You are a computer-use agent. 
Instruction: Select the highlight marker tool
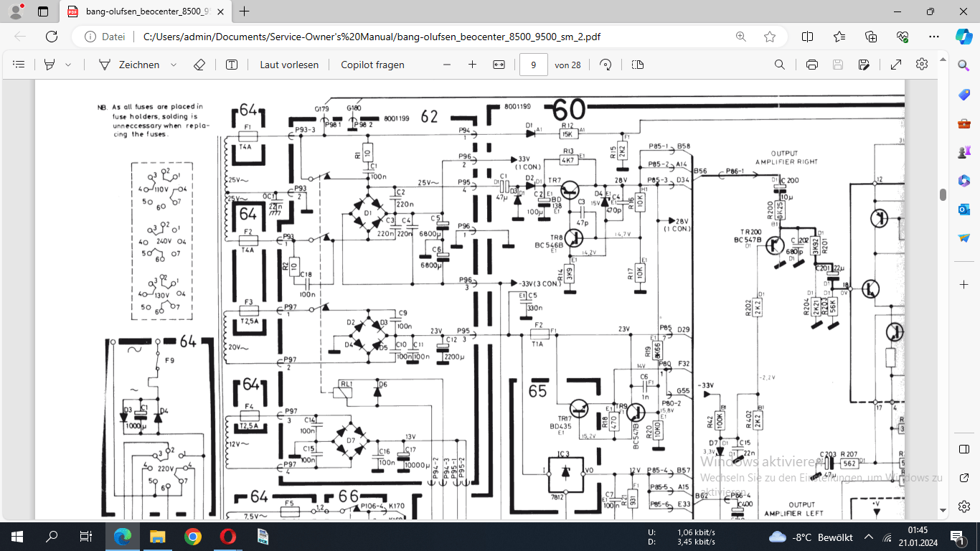[x=50, y=65]
